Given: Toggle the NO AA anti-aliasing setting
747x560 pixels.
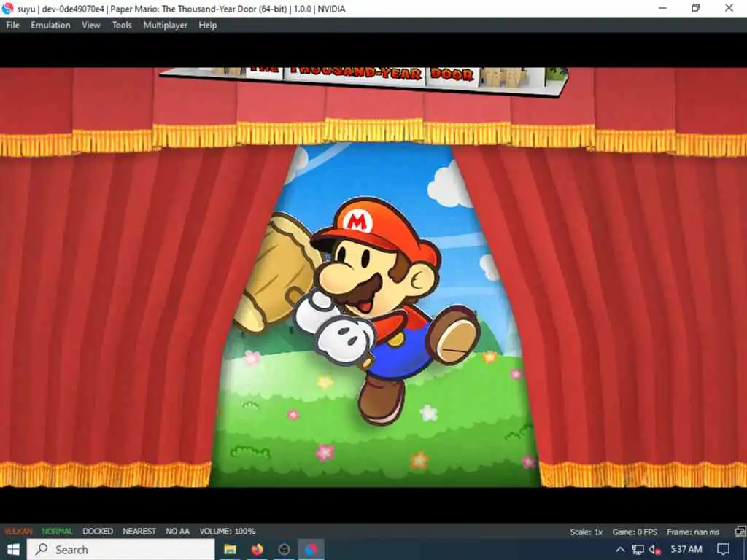Looking at the screenshot, I should (x=178, y=532).
